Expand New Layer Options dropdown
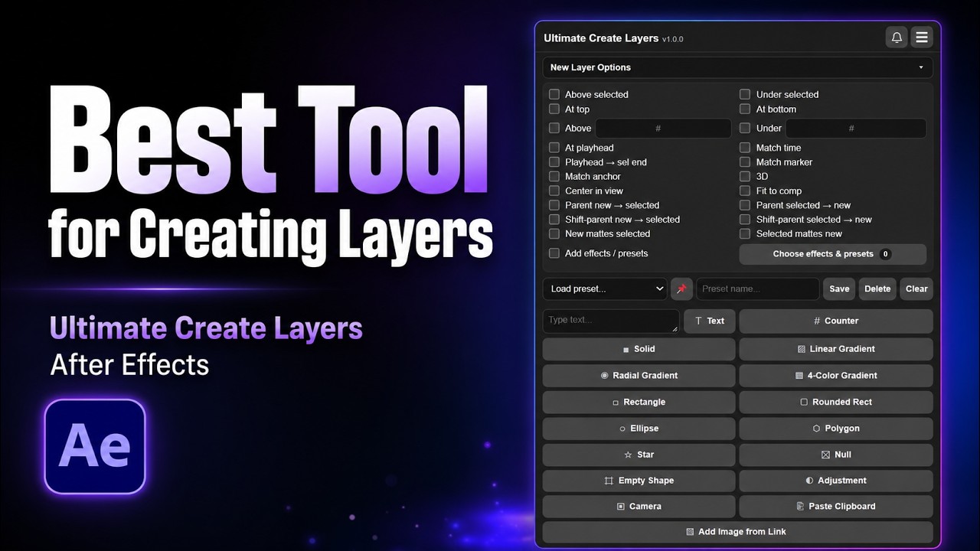 (x=738, y=67)
